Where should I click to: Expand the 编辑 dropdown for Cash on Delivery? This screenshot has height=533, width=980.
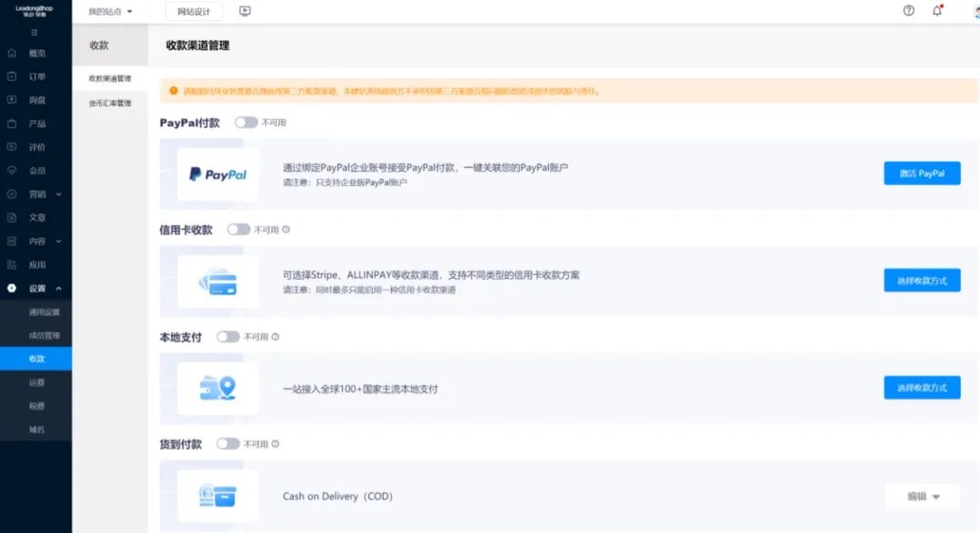pyautogui.click(x=922, y=496)
